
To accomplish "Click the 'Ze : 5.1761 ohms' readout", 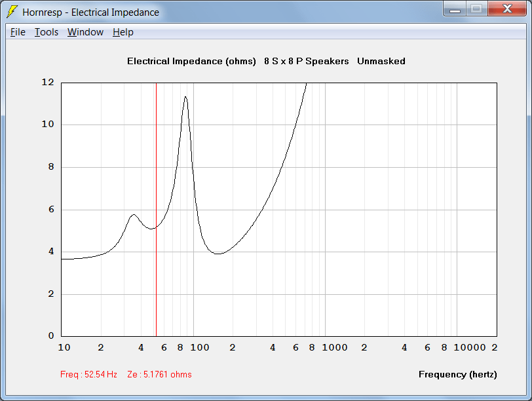I will (x=159, y=374).
